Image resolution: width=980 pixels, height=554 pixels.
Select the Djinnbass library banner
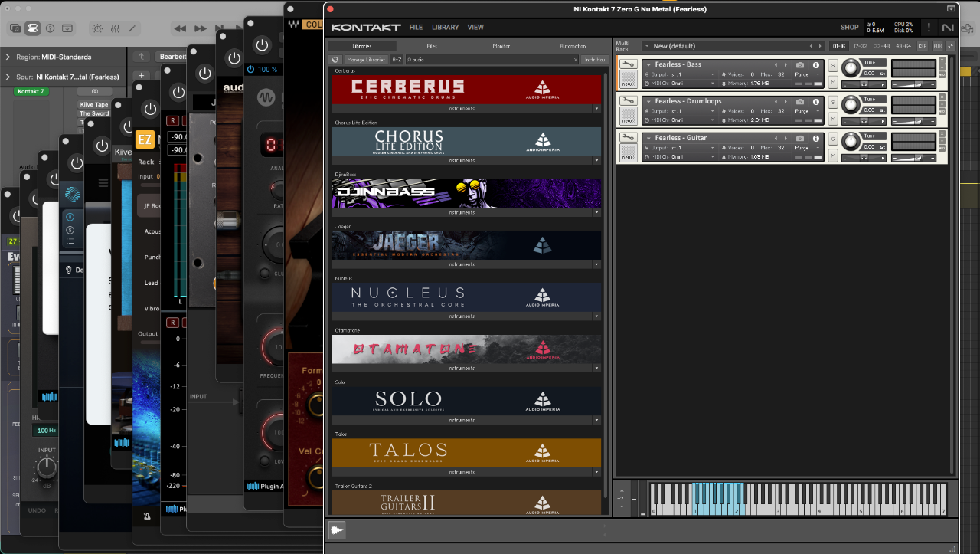(466, 193)
